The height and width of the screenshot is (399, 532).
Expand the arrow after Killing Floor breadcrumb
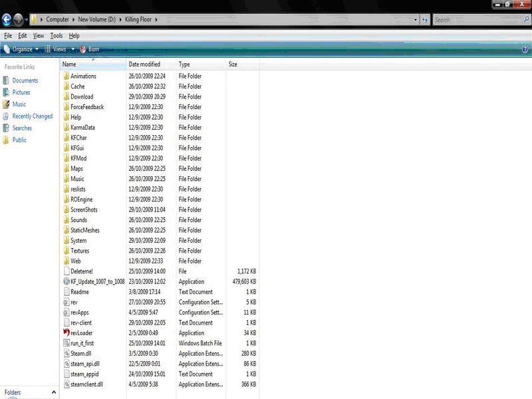[x=156, y=20]
